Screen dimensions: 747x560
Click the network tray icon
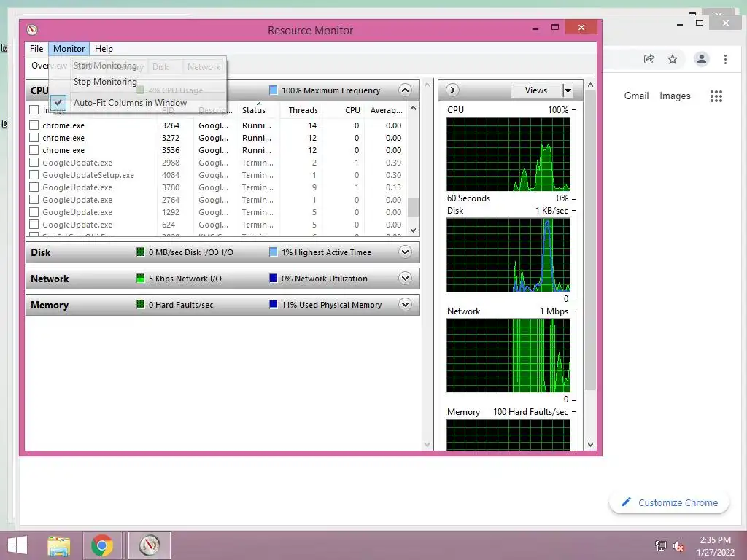[660, 545]
